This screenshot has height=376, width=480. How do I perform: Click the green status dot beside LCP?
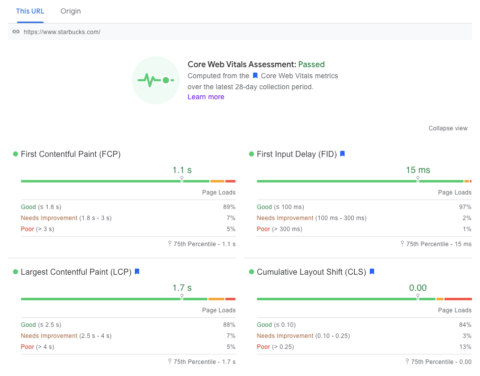click(x=15, y=272)
